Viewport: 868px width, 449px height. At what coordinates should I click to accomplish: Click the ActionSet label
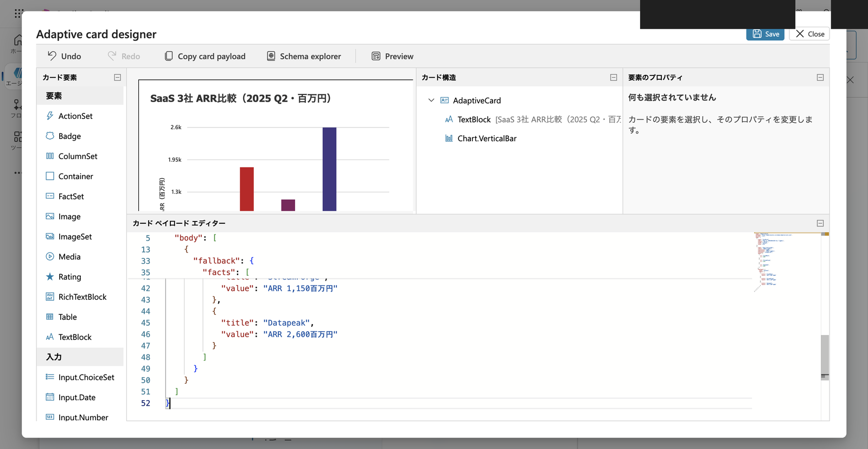75,116
